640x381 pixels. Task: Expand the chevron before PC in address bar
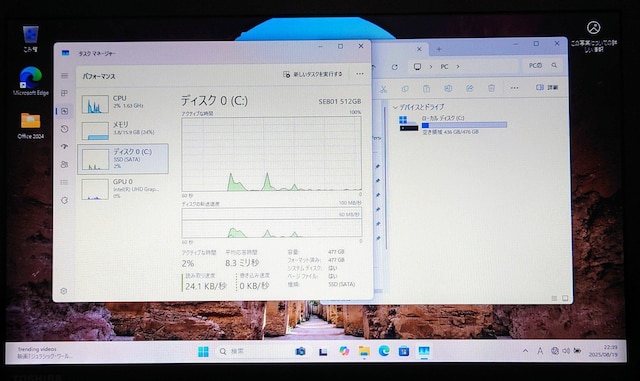pyautogui.click(x=431, y=67)
